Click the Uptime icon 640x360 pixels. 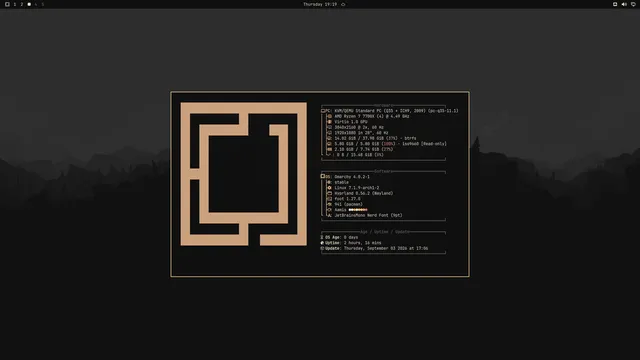[x=322, y=243]
